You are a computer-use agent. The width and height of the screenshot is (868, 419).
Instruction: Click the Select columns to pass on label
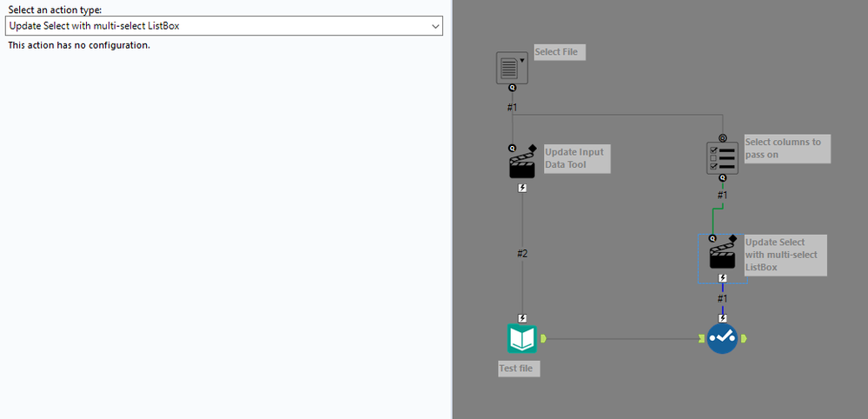[786, 149]
